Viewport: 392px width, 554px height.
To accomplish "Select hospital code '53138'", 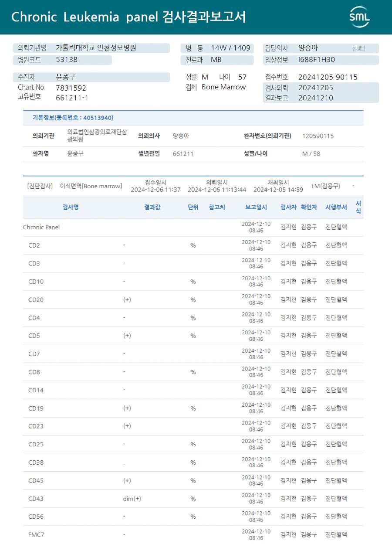I will [x=67, y=60].
